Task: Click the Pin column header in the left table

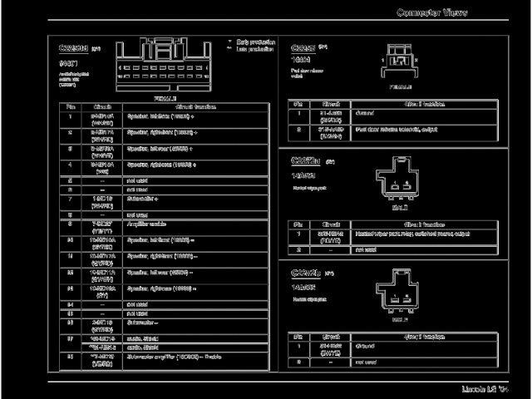Action: tap(71, 107)
